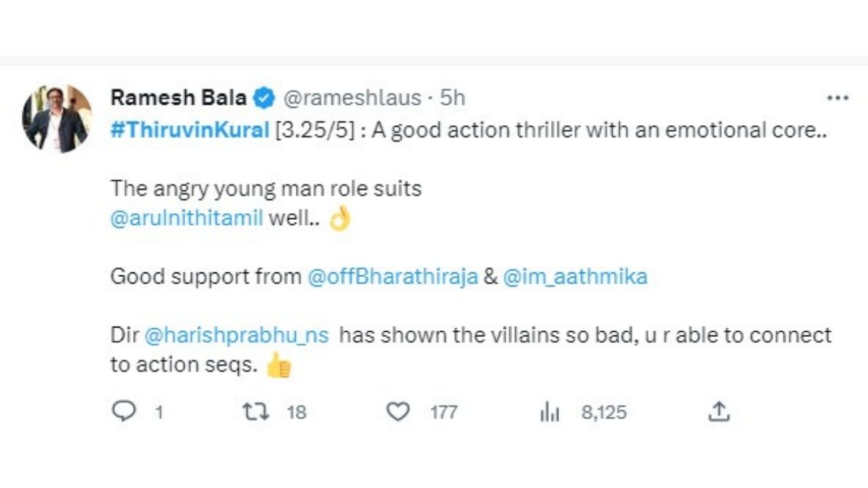This screenshot has height=488, width=868.
Task: Open the @rameshlaus handle link
Action: pos(352,98)
